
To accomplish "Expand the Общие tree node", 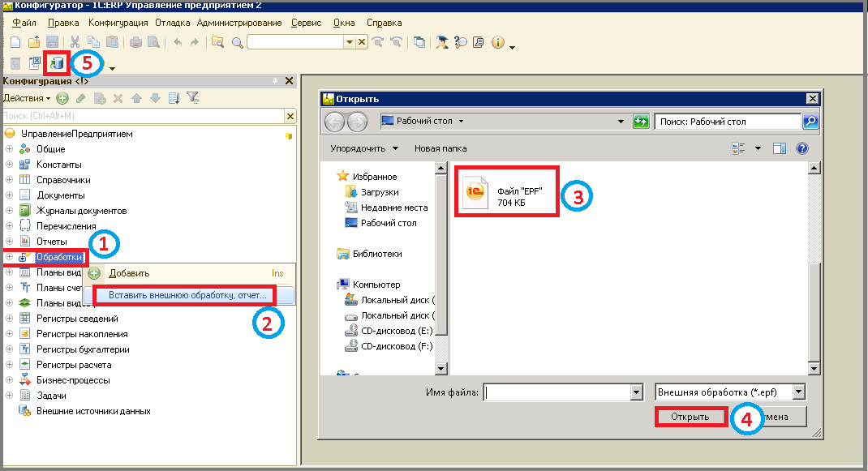I will 10,149.
